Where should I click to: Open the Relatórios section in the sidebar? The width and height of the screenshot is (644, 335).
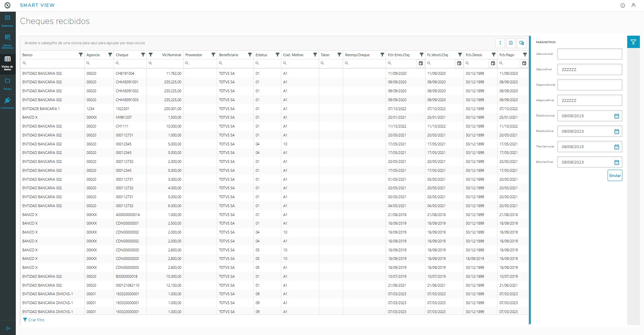coord(8,21)
